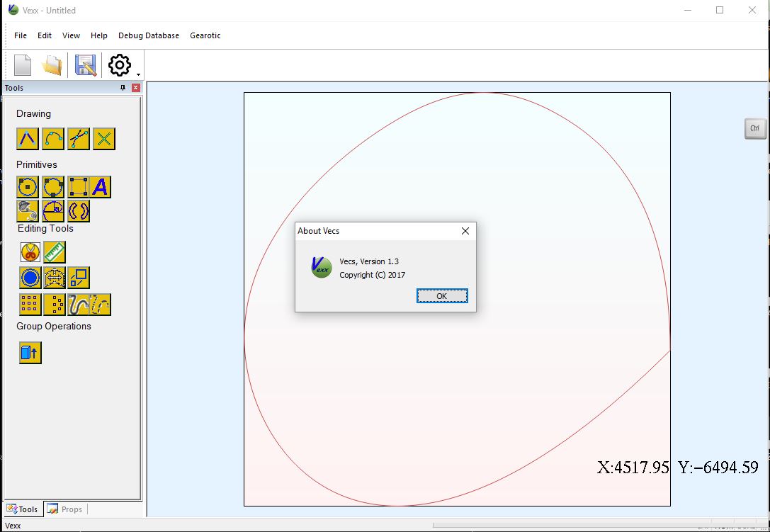The height and width of the screenshot is (532, 770).
Task: Click the Group Operations extrude icon
Action: click(x=30, y=352)
